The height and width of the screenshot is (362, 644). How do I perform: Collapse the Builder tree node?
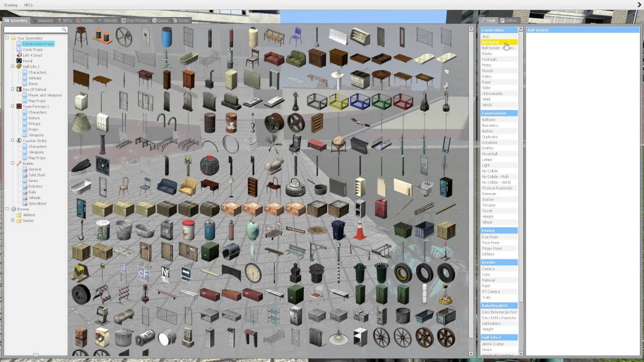13,163
